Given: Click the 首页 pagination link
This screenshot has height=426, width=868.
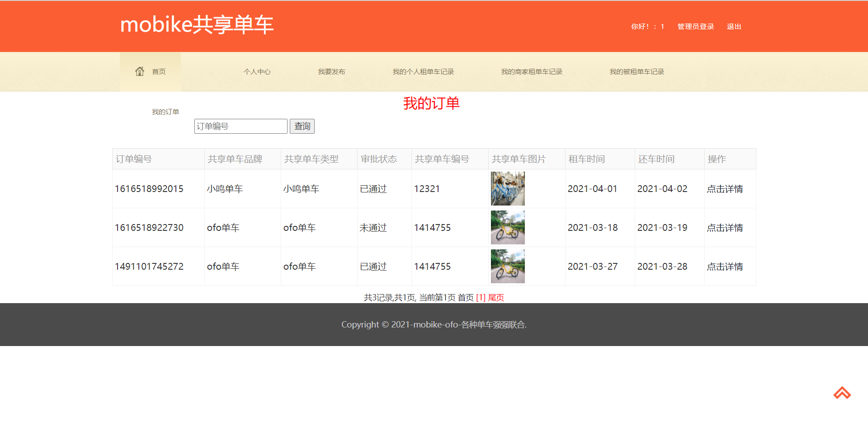Looking at the screenshot, I should [x=466, y=298].
